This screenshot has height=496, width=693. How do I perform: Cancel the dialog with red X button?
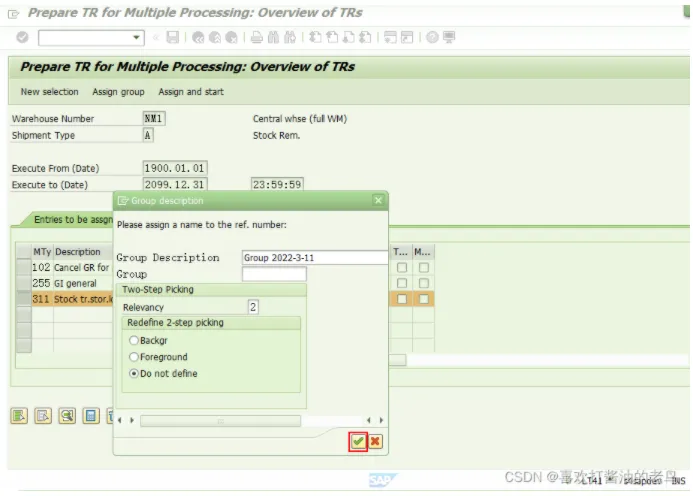tap(375, 441)
